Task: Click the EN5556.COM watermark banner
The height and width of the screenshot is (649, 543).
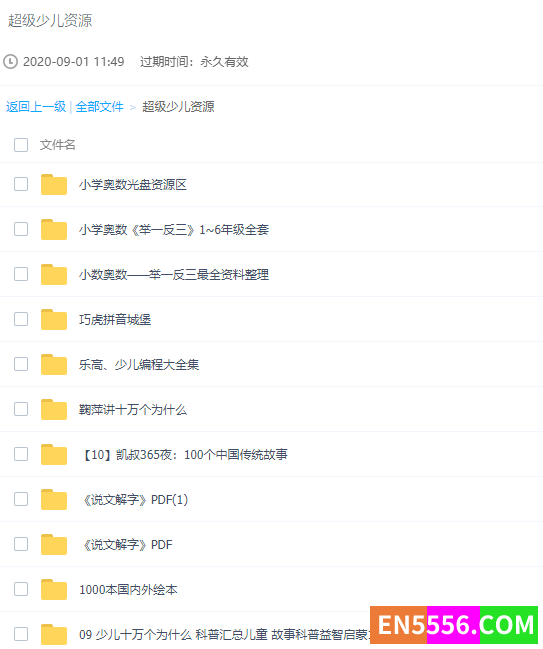Action: 454,625
